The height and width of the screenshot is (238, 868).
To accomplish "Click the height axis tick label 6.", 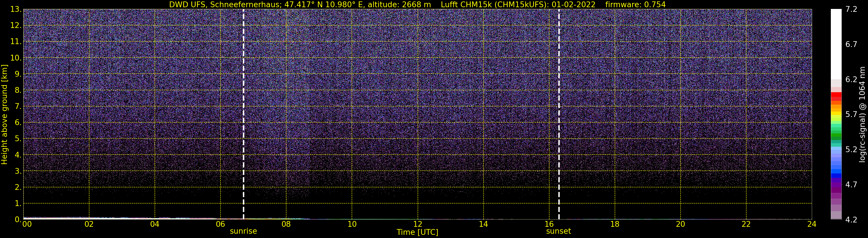I will click(18, 123).
